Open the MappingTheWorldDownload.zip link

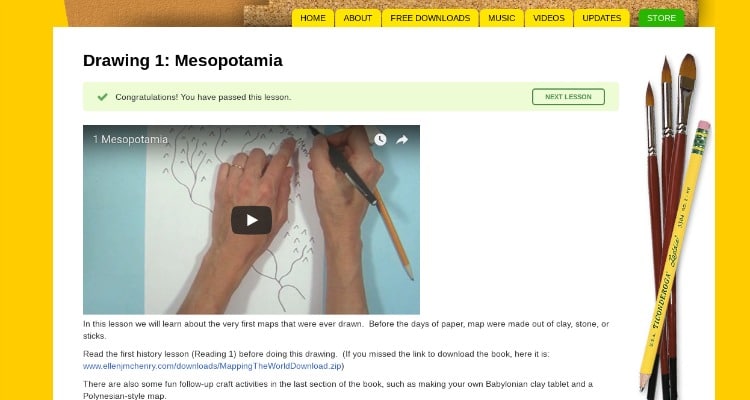pos(212,366)
